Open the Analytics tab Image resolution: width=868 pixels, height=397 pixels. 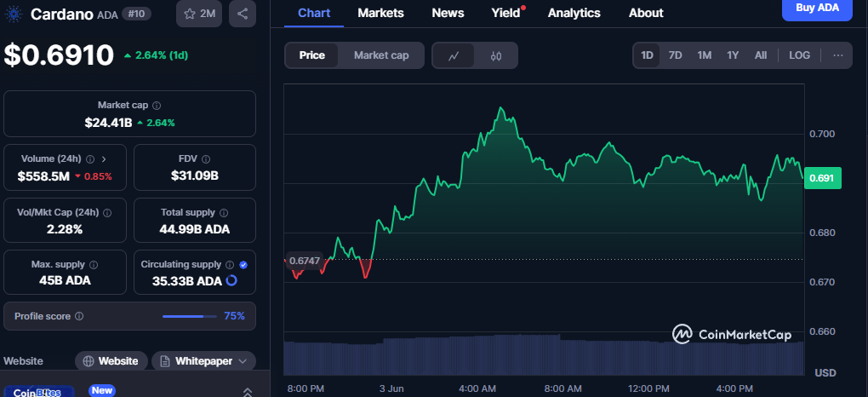[x=574, y=13]
